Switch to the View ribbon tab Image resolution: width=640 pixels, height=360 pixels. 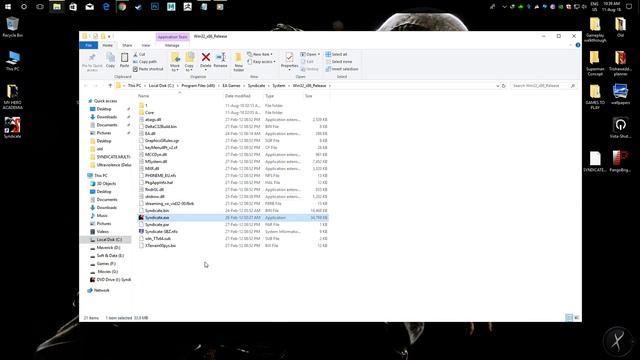click(x=146, y=45)
